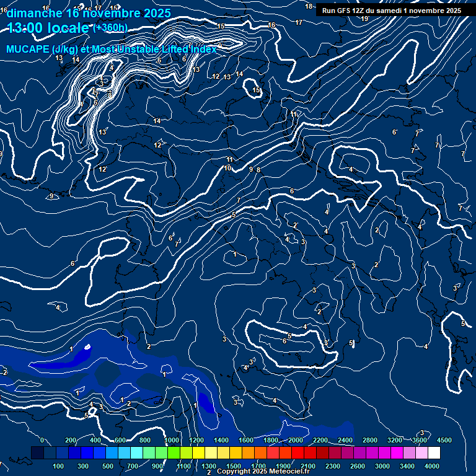
Task: Pick the bright green 1000–1100 legend swatch
Action: tap(174, 452)
